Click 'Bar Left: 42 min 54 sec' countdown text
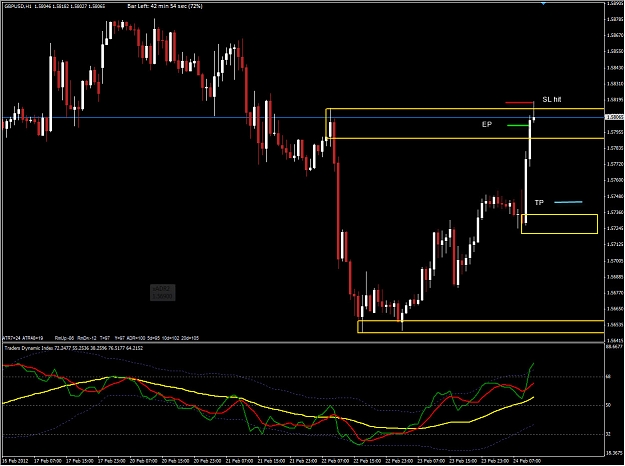The image size is (625, 466). point(165,6)
